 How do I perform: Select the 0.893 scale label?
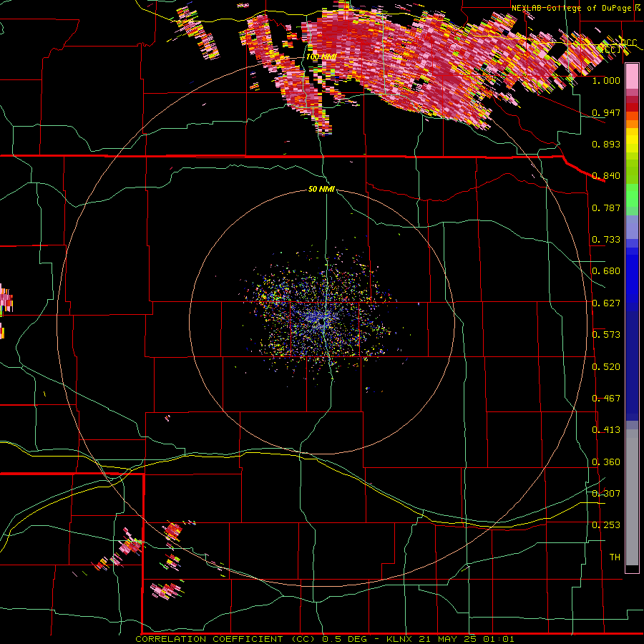pyautogui.click(x=606, y=144)
